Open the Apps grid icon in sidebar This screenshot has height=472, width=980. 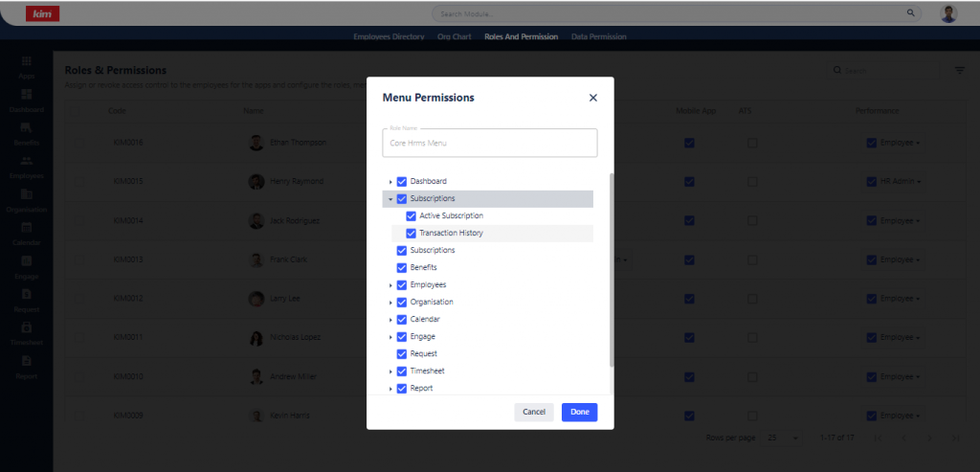tap(26, 61)
